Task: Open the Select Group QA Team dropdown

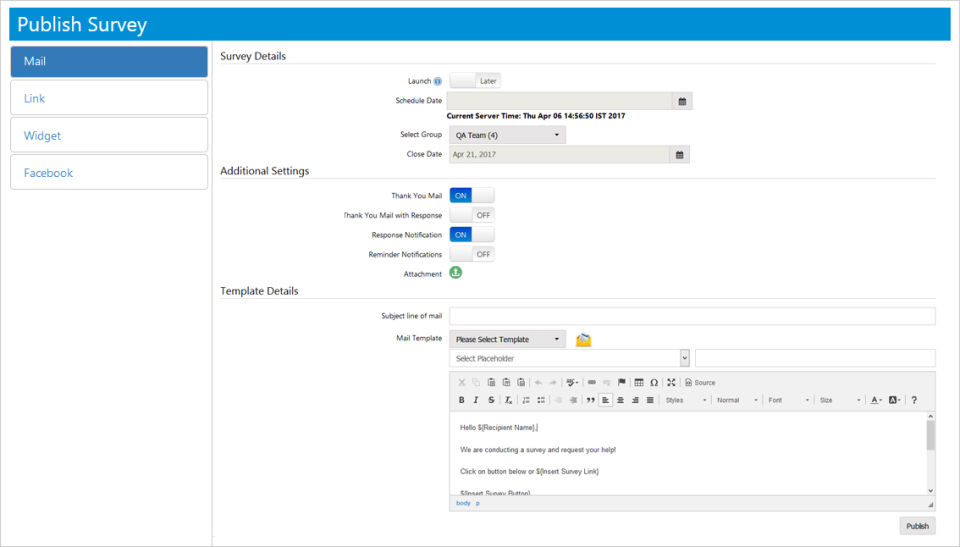Action: (x=508, y=135)
